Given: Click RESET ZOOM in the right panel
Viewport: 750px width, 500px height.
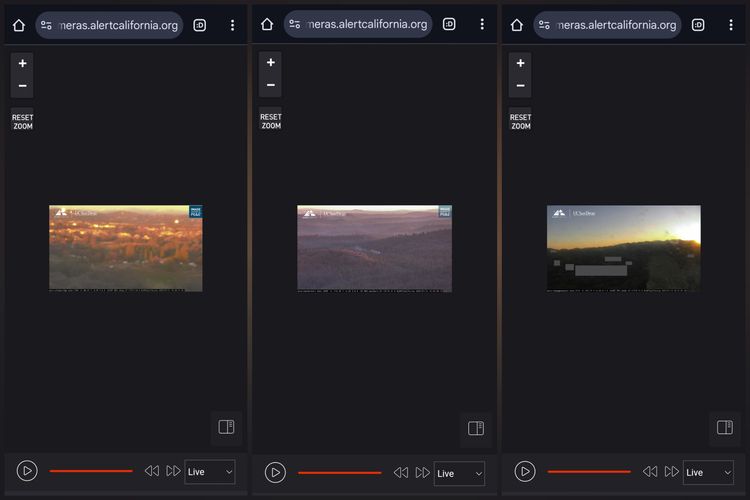Looking at the screenshot, I should pos(520,121).
